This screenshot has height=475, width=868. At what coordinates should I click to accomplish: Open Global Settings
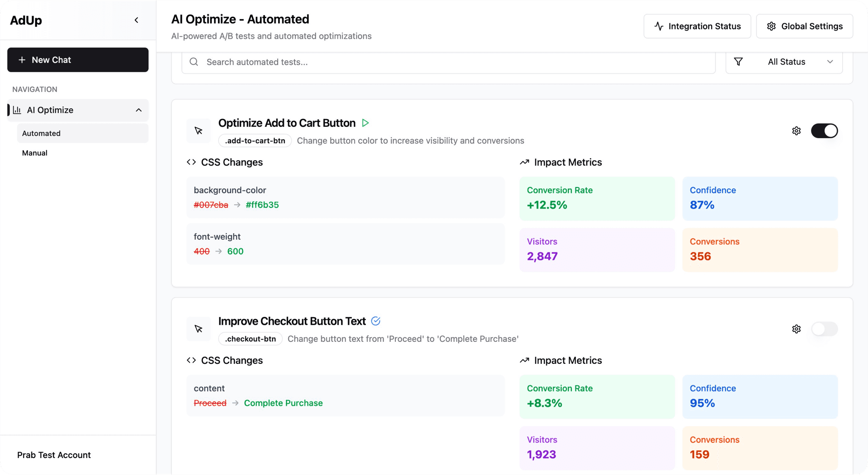(x=804, y=26)
